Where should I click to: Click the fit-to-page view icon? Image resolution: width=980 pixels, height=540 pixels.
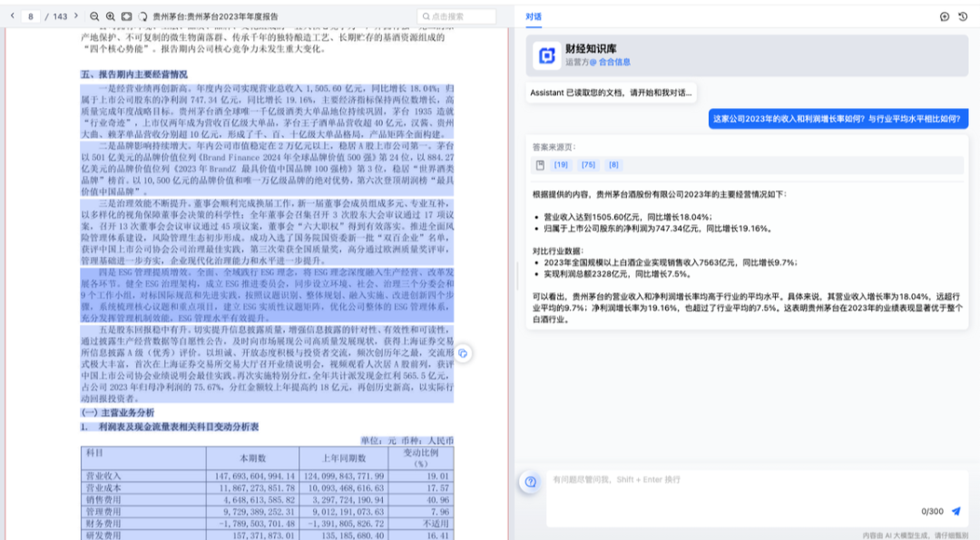click(126, 15)
